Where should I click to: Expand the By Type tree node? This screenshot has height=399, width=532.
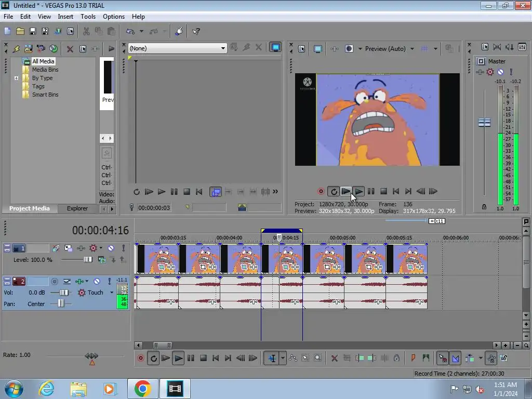point(16,78)
